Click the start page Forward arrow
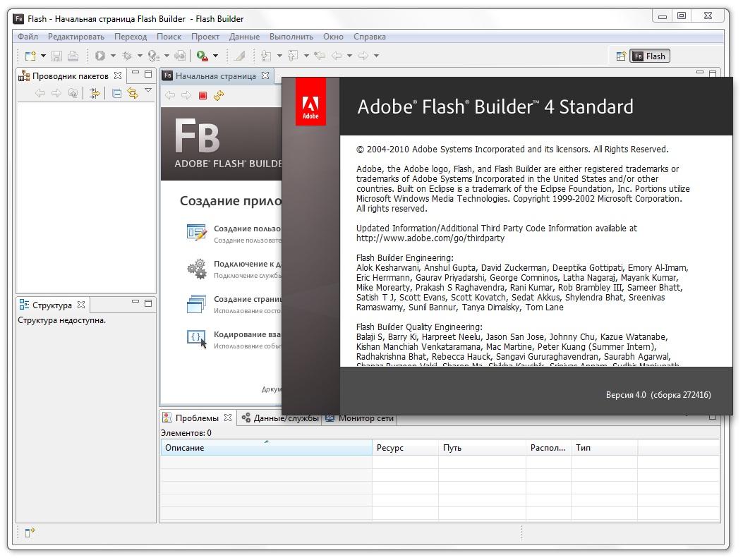Viewport: 743px width, 560px height. click(x=186, y=96)
